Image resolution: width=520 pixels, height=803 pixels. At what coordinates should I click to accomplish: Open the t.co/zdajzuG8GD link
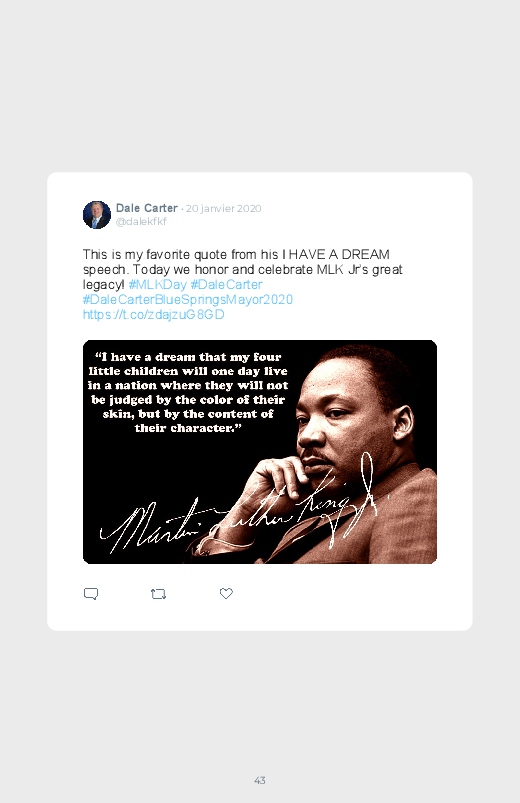coord(154,314)
